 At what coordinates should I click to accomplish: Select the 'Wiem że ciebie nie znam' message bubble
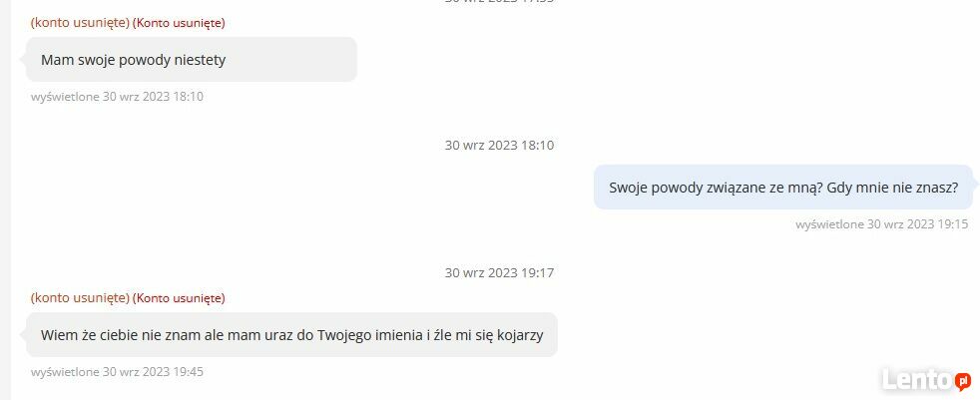click(291, 335)
